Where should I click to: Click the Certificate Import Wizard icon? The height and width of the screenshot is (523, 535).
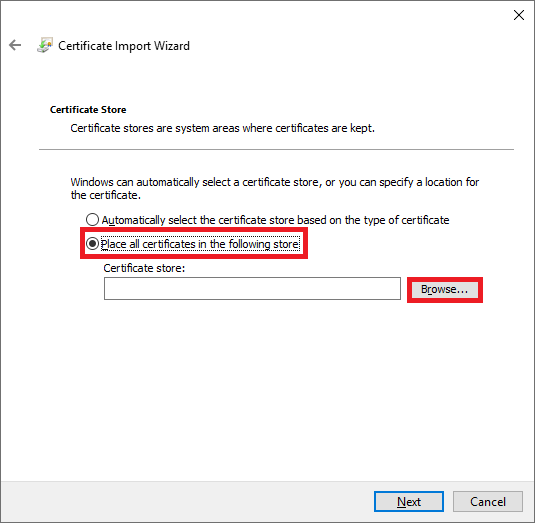pos(45,45)
